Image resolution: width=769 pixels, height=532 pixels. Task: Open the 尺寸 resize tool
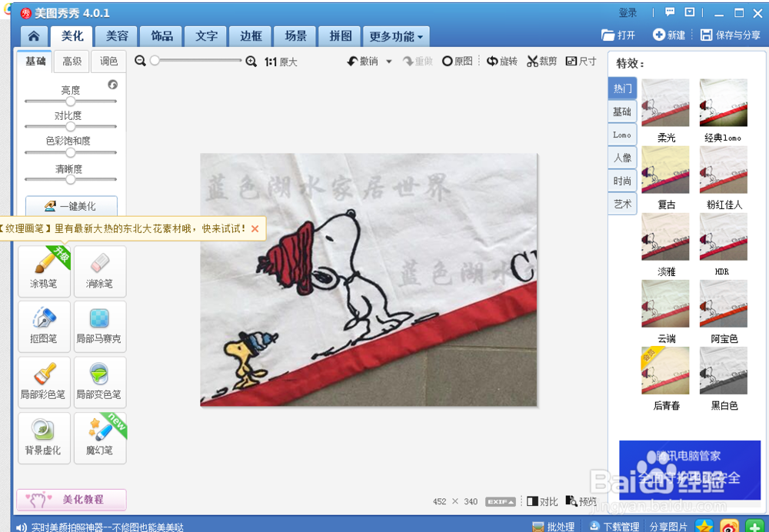(581, 62)
